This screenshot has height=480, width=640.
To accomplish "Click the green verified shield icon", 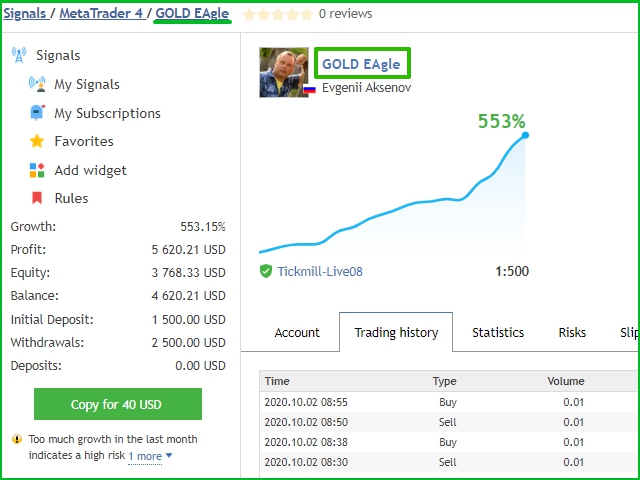I will 266,271.
